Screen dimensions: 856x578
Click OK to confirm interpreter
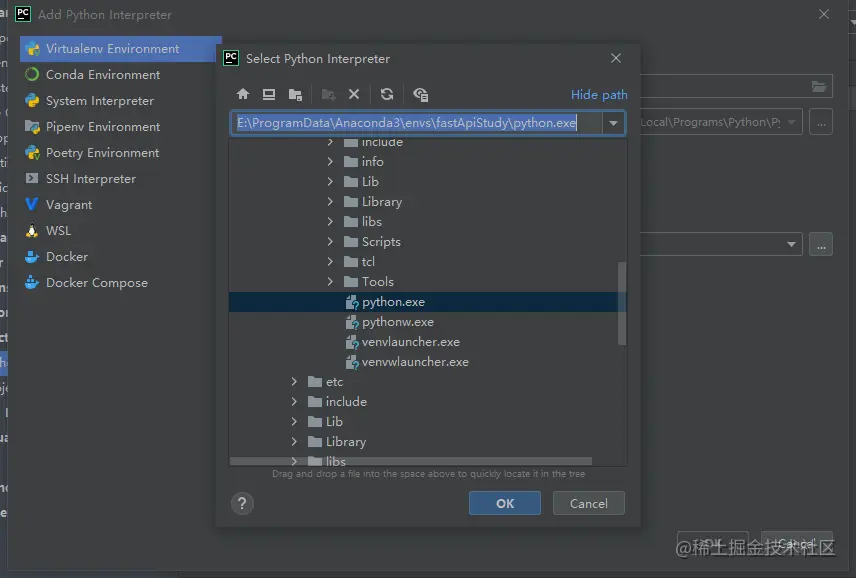pyautogui.click(x=505, y=503)
